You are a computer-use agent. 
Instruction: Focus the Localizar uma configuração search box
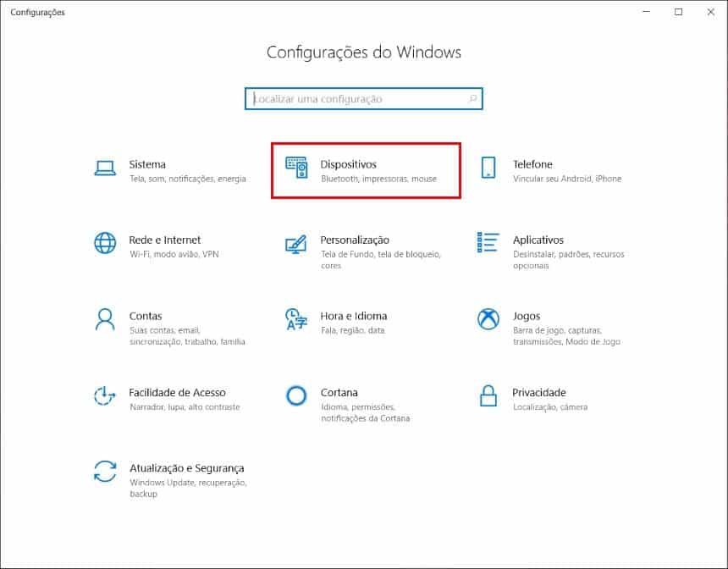point(363,98)
